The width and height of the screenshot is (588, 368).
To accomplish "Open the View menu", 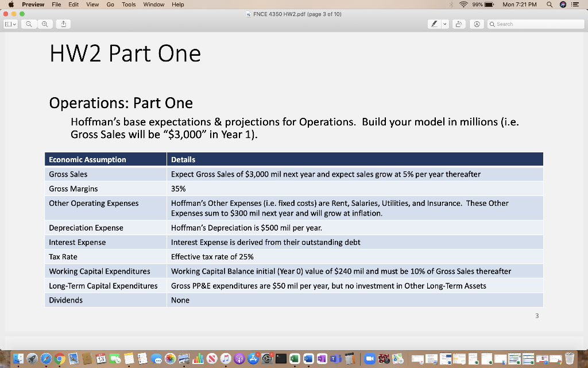I will pos(92,5).
